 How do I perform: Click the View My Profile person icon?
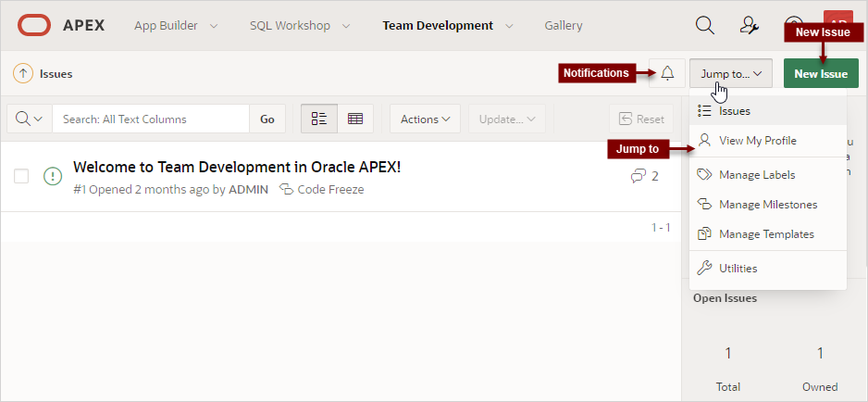[704, 140]
